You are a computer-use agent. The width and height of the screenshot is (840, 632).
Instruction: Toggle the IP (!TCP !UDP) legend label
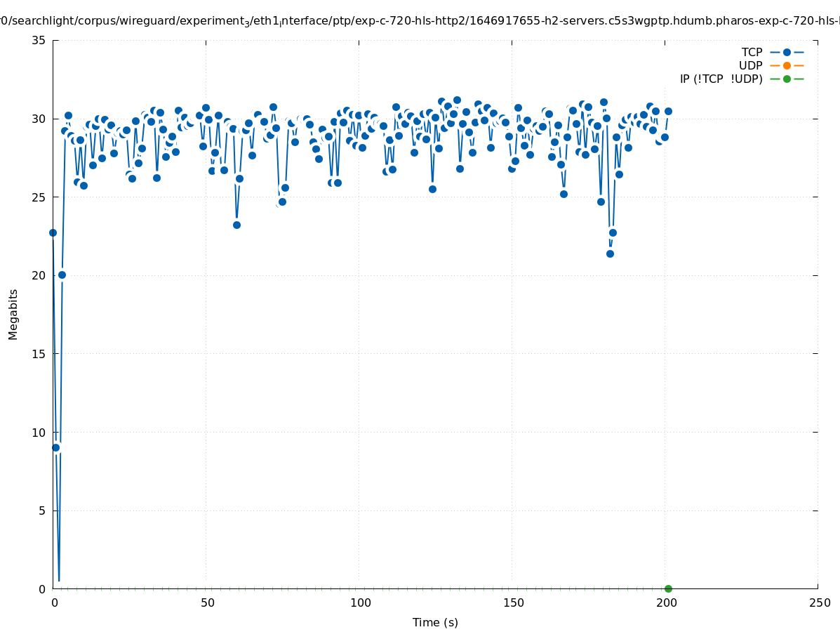pos(721,79)
